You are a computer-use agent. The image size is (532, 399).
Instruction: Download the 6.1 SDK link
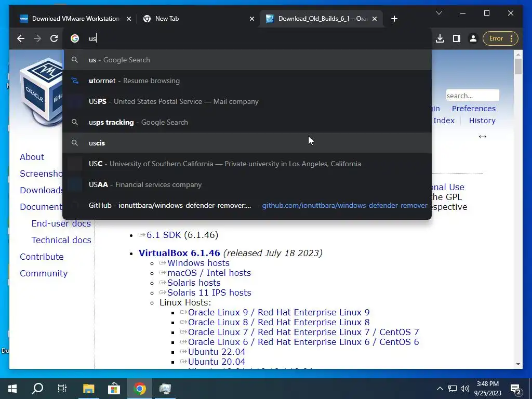coord(164,235)
